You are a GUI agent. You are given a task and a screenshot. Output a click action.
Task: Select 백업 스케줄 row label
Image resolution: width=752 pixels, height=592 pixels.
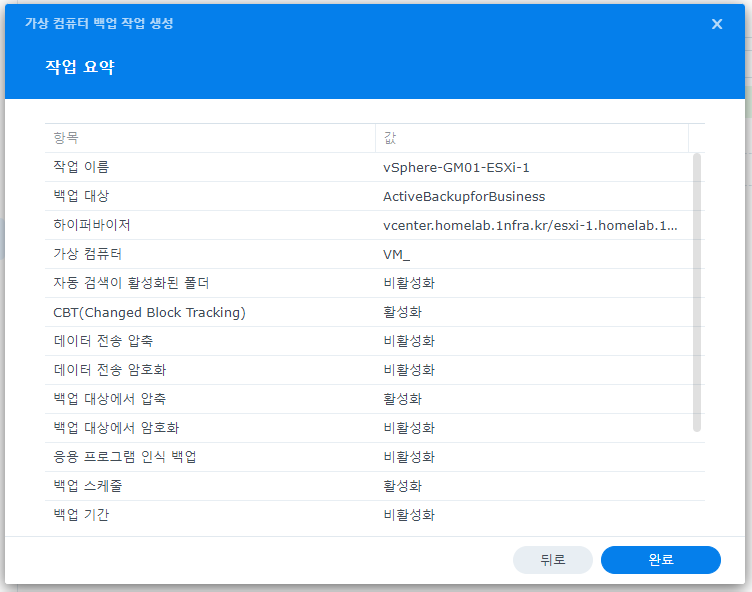coord(88,485)
